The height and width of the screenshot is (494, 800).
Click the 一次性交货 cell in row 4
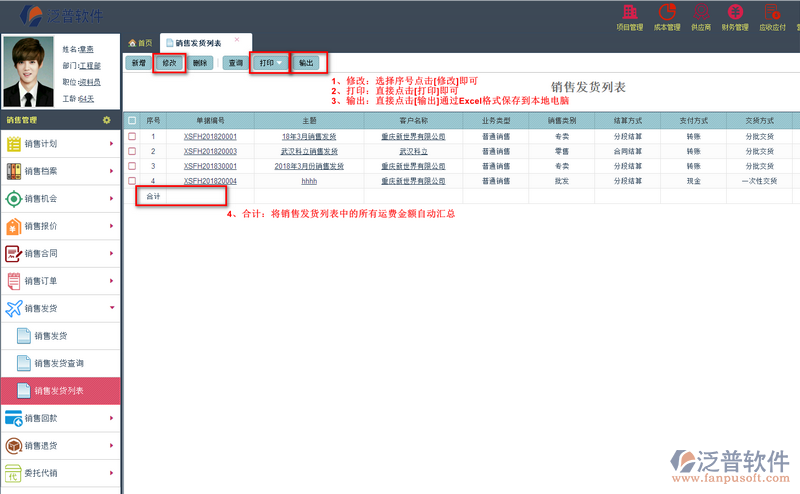pyautogui.click(x=759, y=181)
